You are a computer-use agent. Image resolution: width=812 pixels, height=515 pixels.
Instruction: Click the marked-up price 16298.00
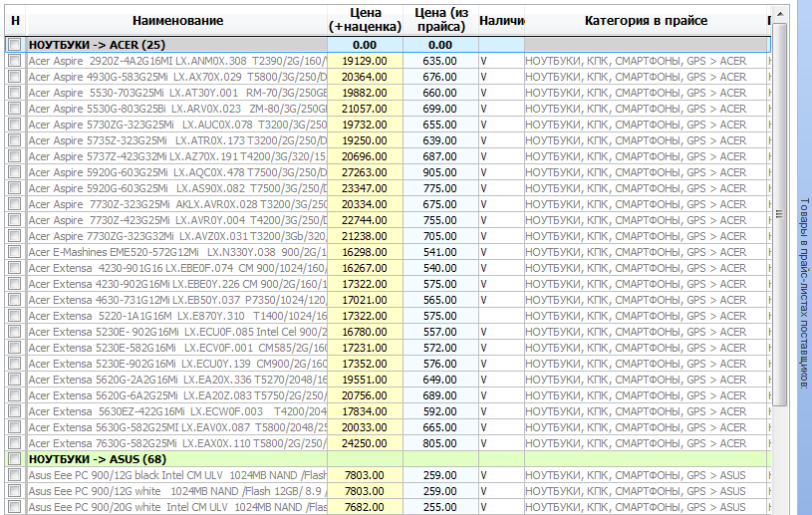pos(365,252)
